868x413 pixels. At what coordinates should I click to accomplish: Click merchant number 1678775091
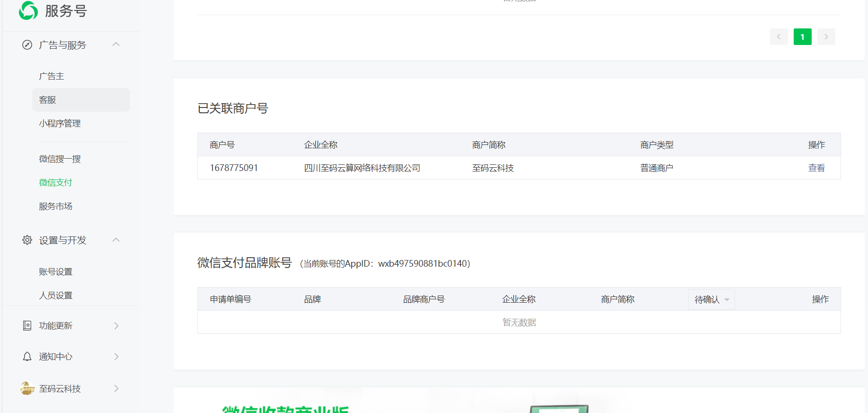(x=234, y=168)
